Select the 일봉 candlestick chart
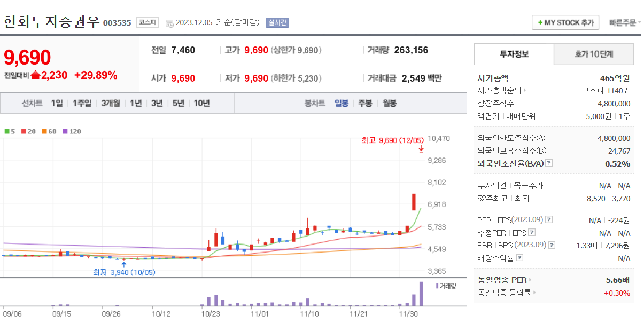644x331 pixels. (x=342, y=103)
